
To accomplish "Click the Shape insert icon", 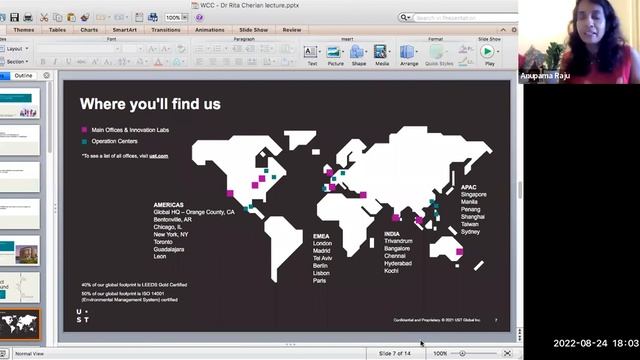I will 356,52.
